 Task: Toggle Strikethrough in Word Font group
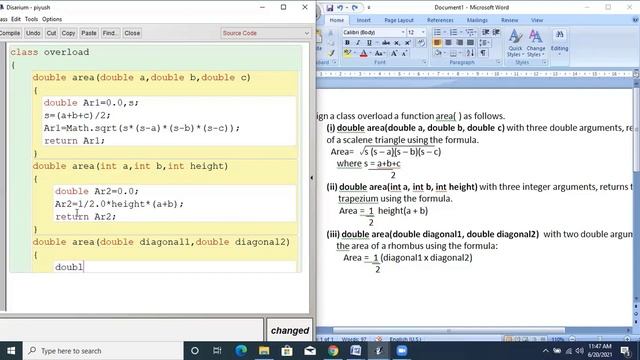386,43
